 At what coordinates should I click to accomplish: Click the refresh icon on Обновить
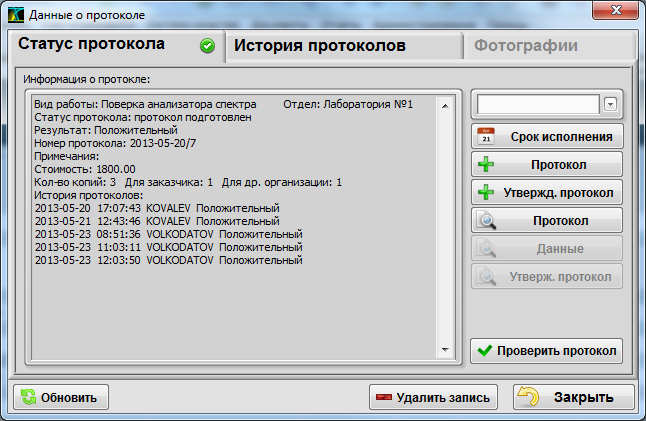coord(27,397)
